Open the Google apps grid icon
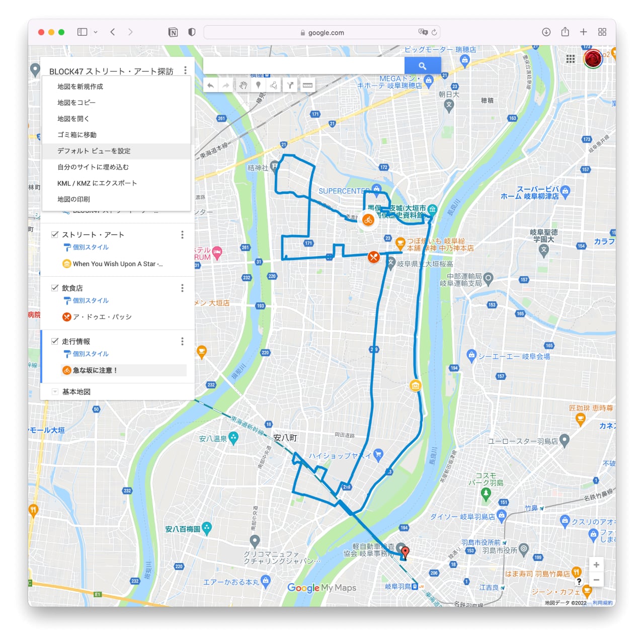644x644 pixels. pyautogui.click(x=570, y=59)
